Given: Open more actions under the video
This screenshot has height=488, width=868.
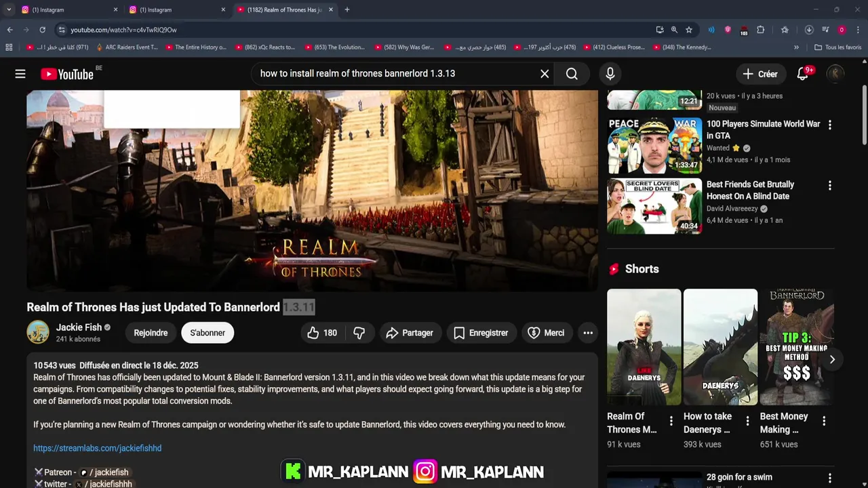Looking at the screenshot, I should tap(588, 333).
